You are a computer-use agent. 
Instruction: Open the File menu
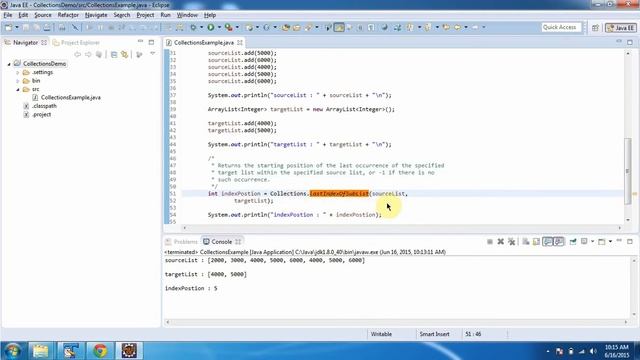click(x=8, y=15)
